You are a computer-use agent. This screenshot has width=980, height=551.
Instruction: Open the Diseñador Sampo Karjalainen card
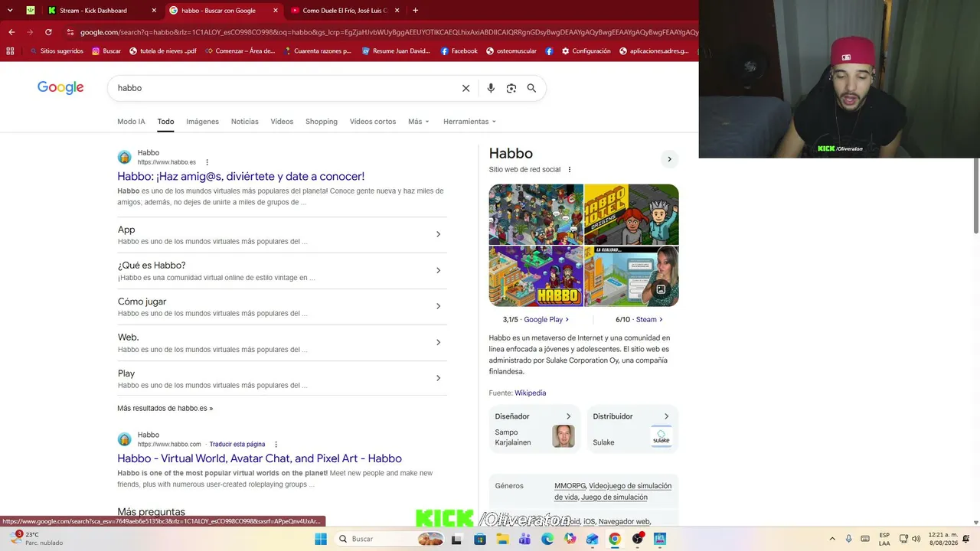(x=534, y=429)
